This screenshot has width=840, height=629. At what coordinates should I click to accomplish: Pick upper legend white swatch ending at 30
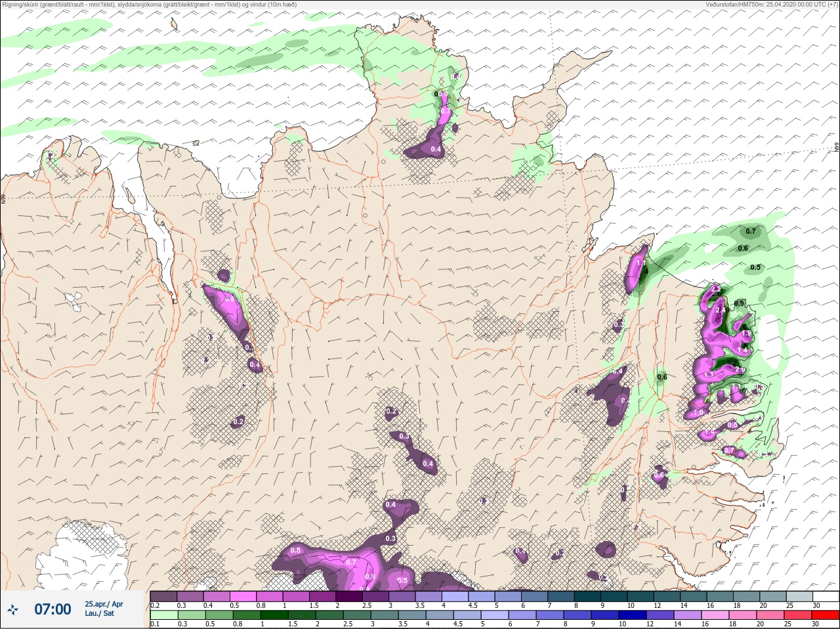(x=826, y=596)
